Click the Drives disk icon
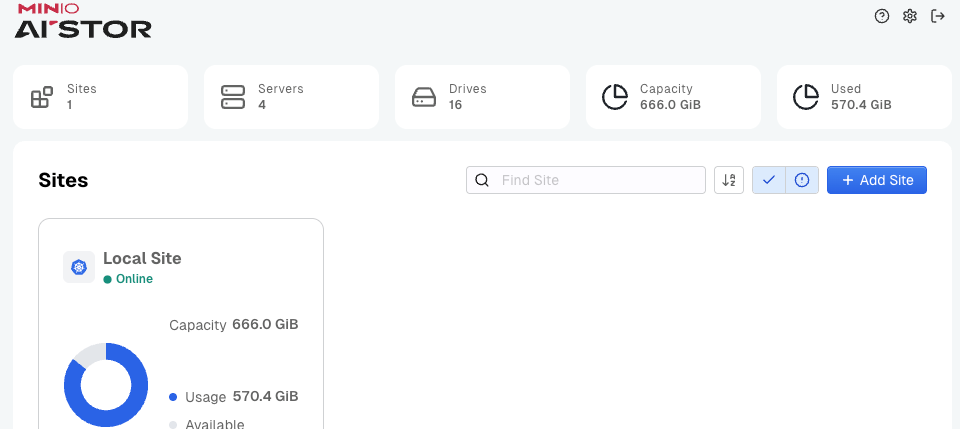The width and height of the screenshot is (960, 429). coord(424,97)
